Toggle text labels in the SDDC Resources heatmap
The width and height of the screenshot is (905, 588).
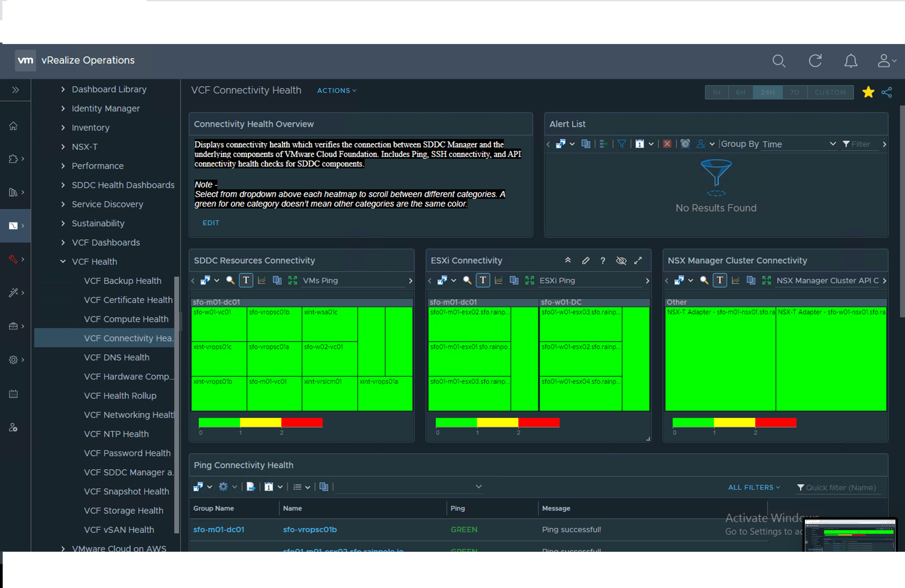[x=246, y=281]
